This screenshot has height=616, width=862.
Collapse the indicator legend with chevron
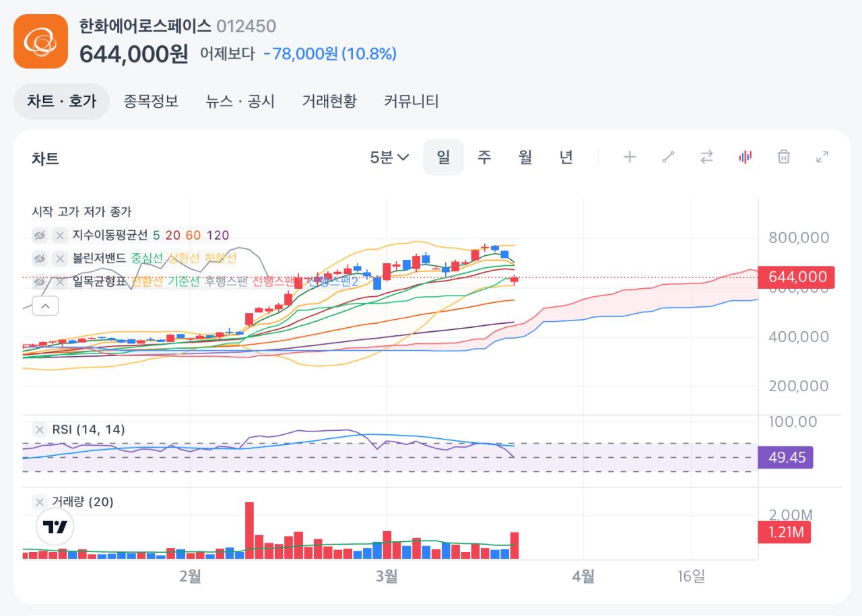coord(45,306)
